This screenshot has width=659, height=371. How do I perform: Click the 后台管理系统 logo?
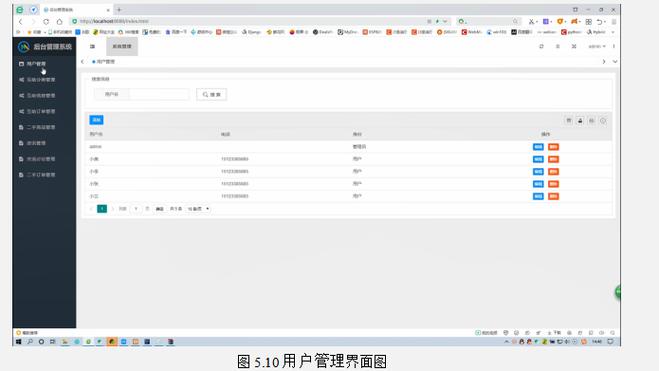[45, 47]
